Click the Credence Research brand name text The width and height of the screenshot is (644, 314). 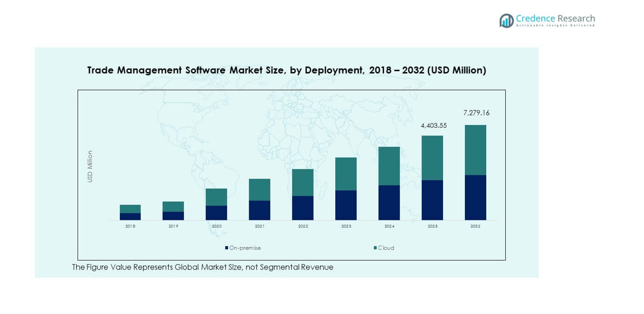click(x=556, y=19)
